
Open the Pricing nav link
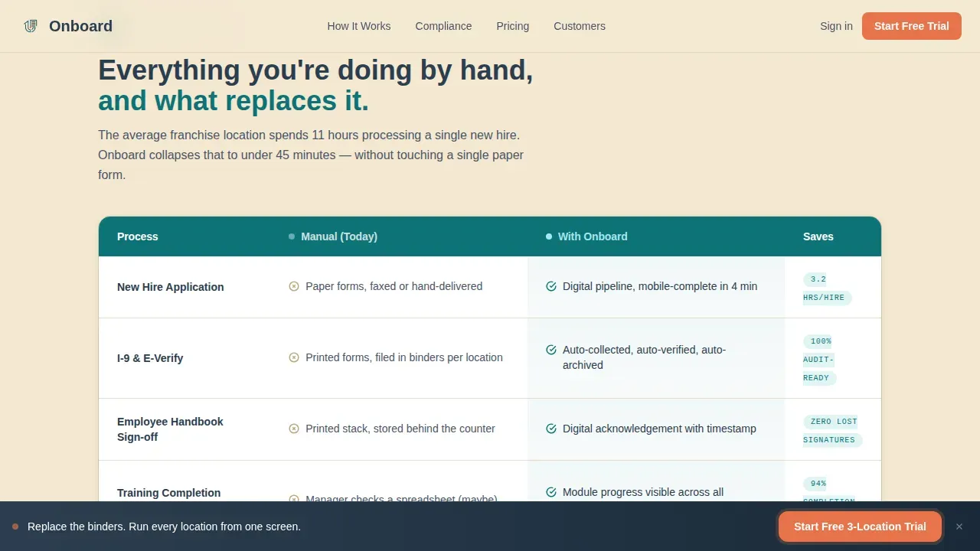tap(512, 26)
